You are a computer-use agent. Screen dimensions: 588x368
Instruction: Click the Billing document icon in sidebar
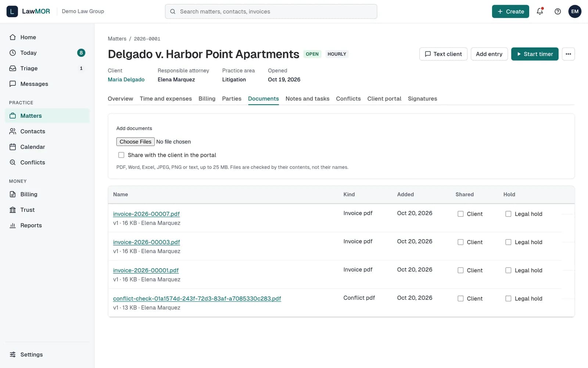pyautogui.click(x=13, y=194)
